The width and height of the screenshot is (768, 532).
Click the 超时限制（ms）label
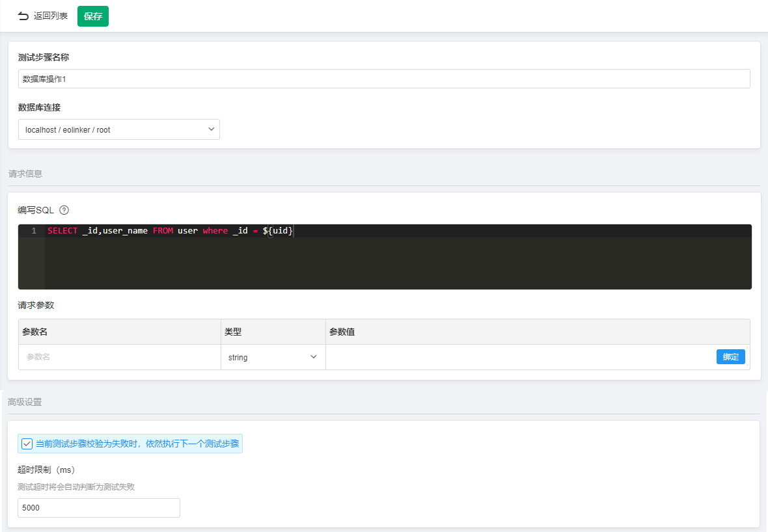pos(46,470)
